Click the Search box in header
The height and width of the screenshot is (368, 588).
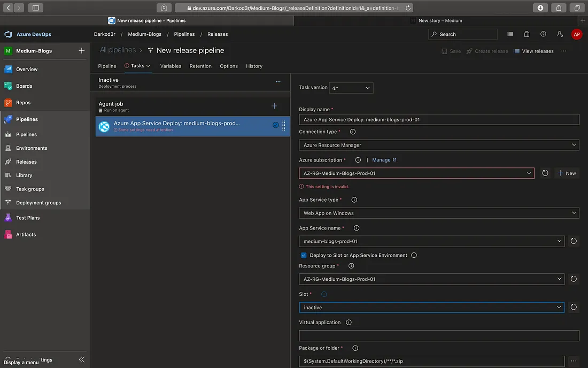coord(463,34)
